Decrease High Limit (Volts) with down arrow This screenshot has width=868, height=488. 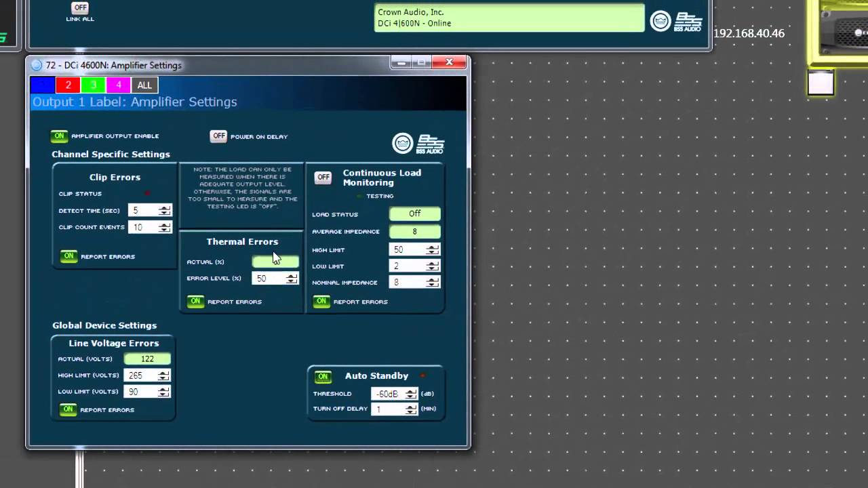coord(163,378)
